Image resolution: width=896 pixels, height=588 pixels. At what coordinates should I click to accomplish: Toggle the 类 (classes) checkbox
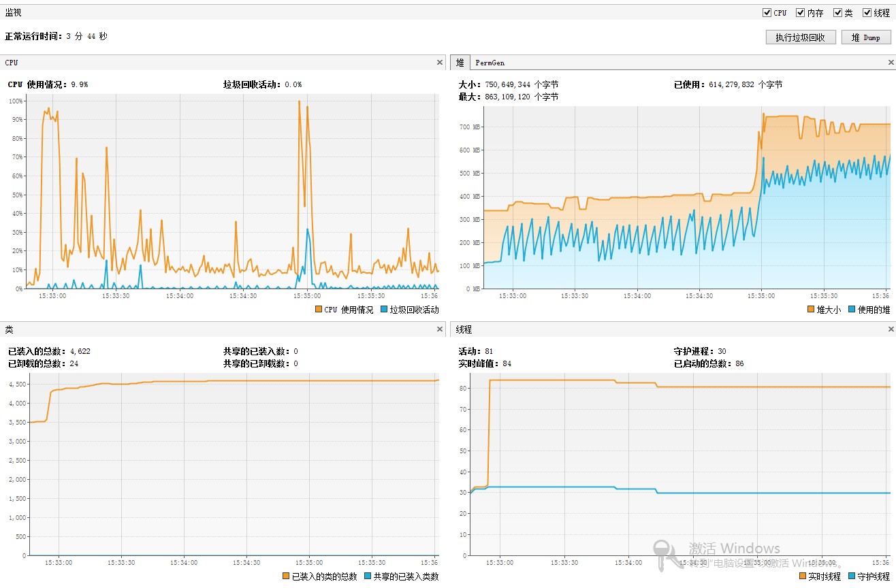pyautogui.click(x=837, y=12)
